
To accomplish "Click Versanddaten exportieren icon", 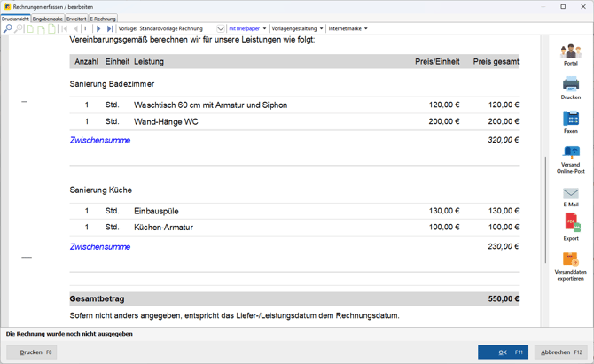I will (571, 267).
